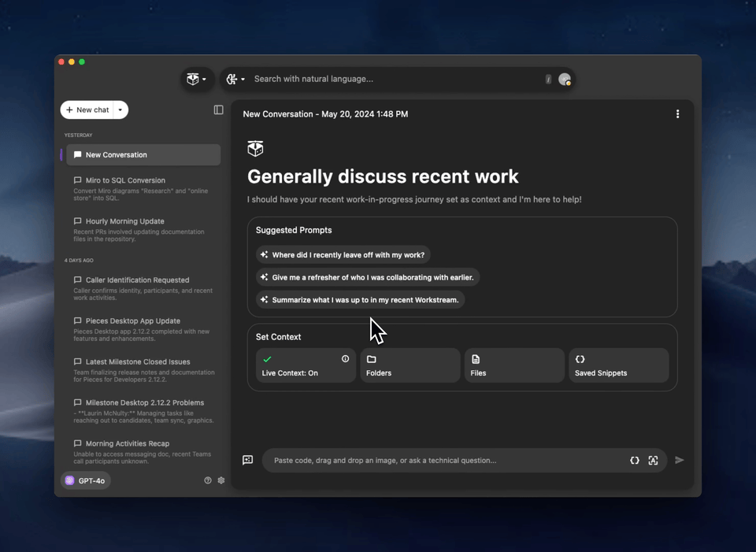The width and height of the screenshot is (756, 552).
Task: Open the help question mark icon
Action: (x=208, y=480)
